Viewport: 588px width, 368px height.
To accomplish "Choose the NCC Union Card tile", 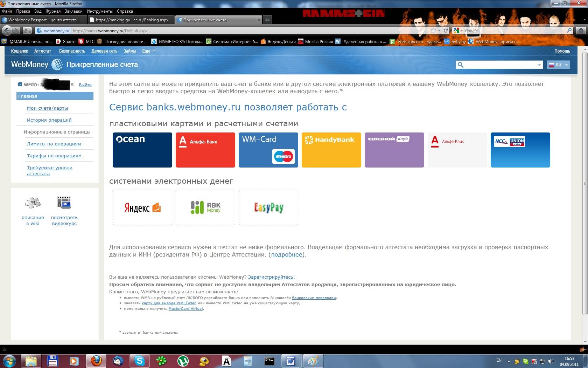I will coord(520,150).
